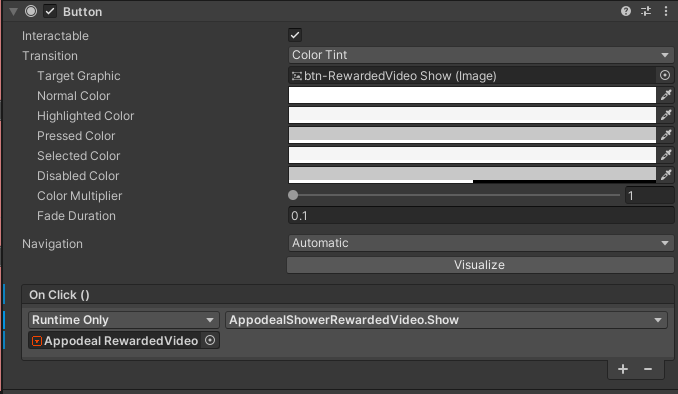This screenshot has height=394, width=678.
Task: Click the Visualize button
Action: [480, 265]
